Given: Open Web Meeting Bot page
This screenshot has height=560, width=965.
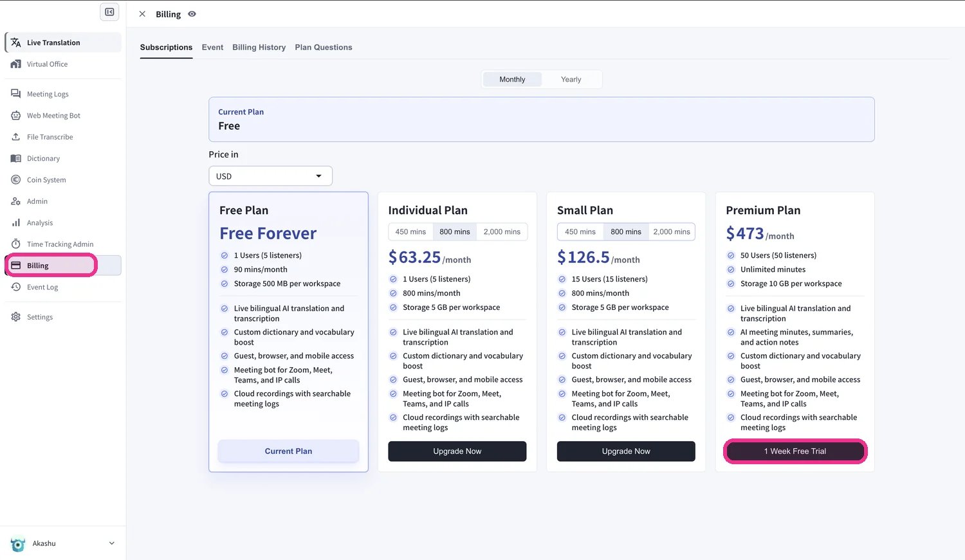Looking at the screenshot, I should 63,116.
